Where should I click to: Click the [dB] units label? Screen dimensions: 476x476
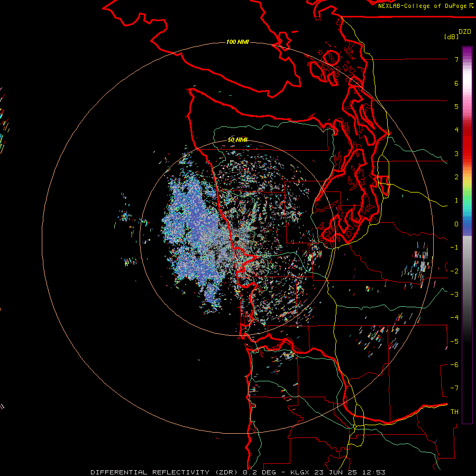point(451,36)
